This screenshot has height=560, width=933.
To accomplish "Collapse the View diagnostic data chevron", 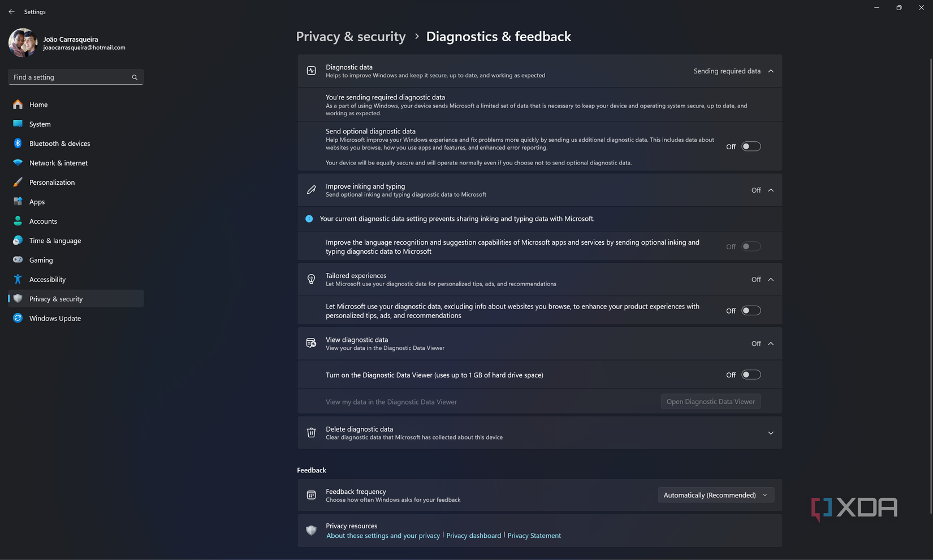I will tap(771, 344).
